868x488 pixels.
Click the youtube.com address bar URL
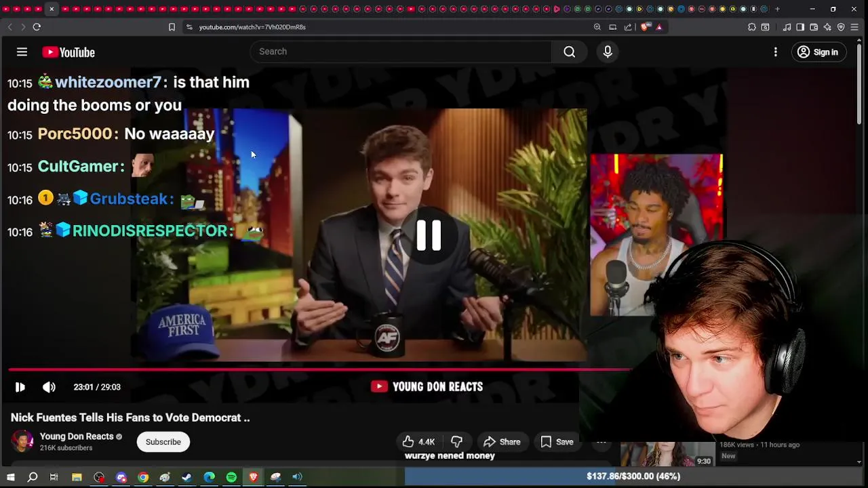tap(252, 27)
